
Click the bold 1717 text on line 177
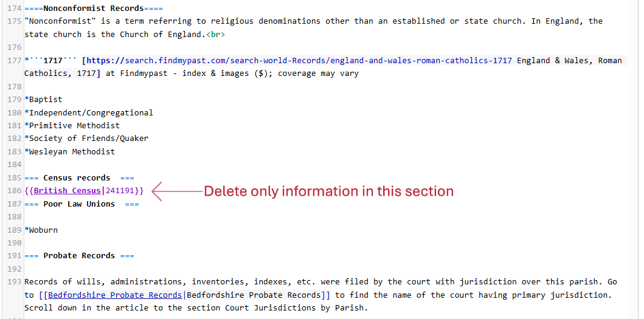coord(53,61)
